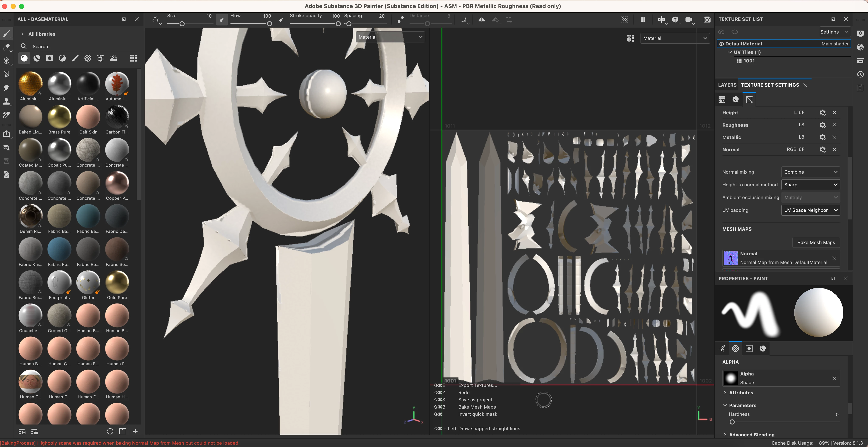The width and height of the screenshot is (868, 447).
Task: Switch to the Layers tab
Action: pyautogui.click(x=727, y=85)
